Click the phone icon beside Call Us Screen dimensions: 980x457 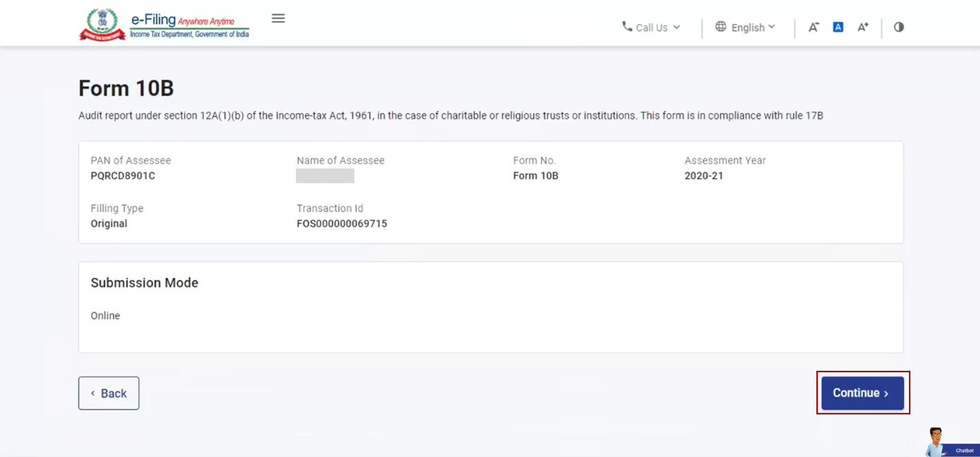tap(627, 26)
